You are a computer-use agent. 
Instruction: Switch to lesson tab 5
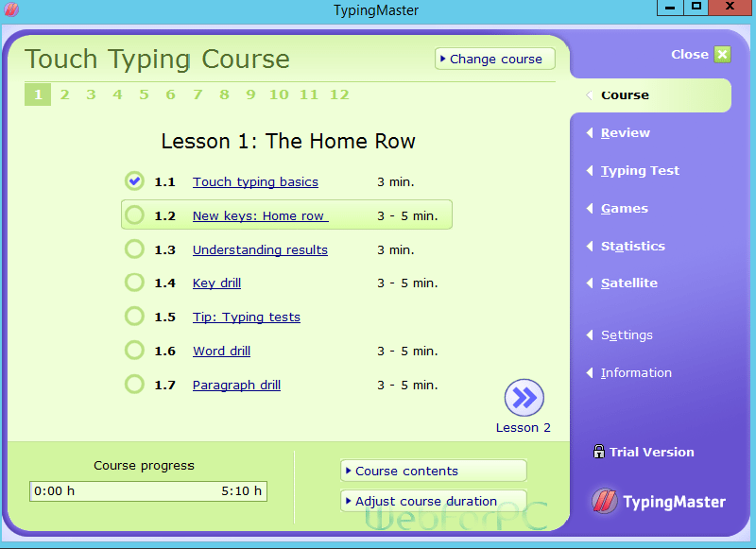point(145,94)
